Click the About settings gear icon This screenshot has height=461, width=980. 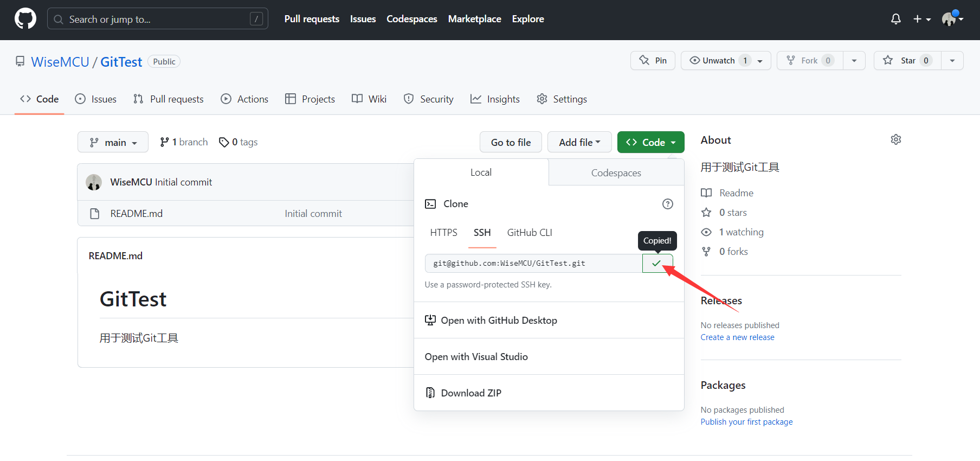895,140
